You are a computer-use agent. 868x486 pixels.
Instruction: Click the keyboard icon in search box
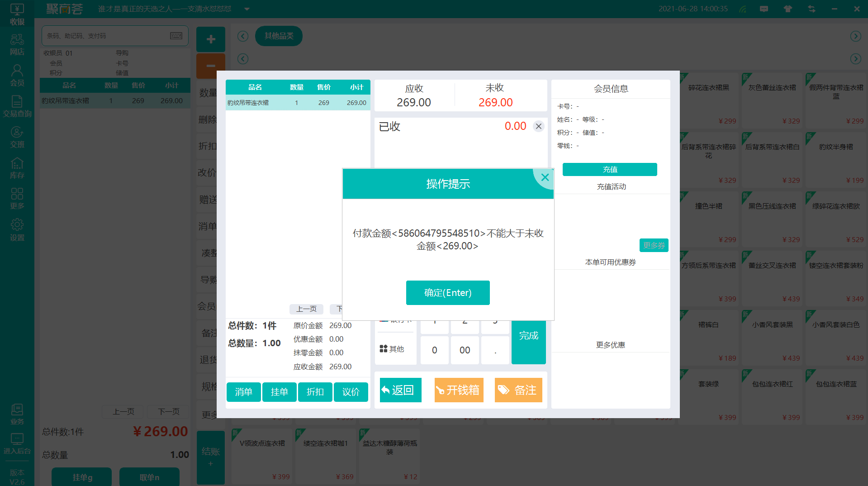click(x=176, y=36)
